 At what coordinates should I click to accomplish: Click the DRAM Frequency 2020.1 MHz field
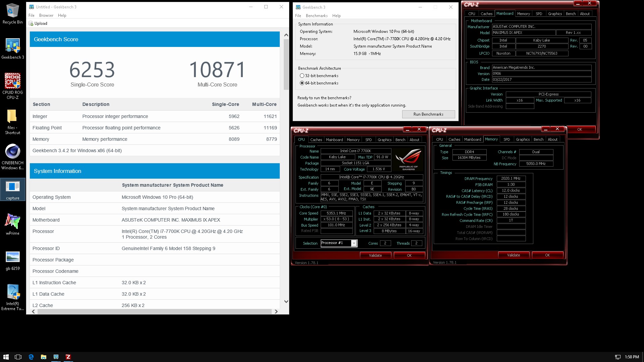point(511,179)
